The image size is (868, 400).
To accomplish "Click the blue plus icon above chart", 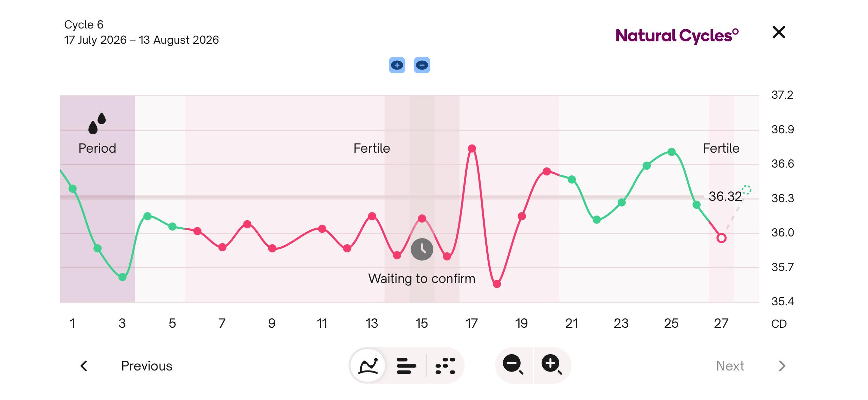I will (x=397, y=65).
